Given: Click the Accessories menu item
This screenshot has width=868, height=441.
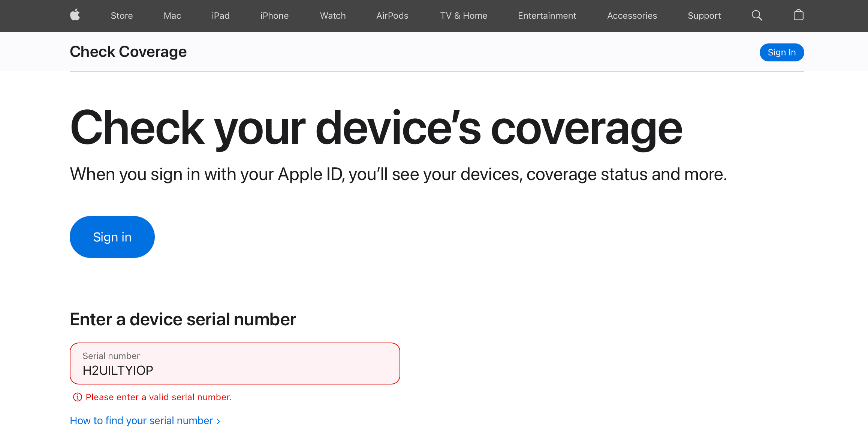Looking at the screenshot, I should coord(632,16).
